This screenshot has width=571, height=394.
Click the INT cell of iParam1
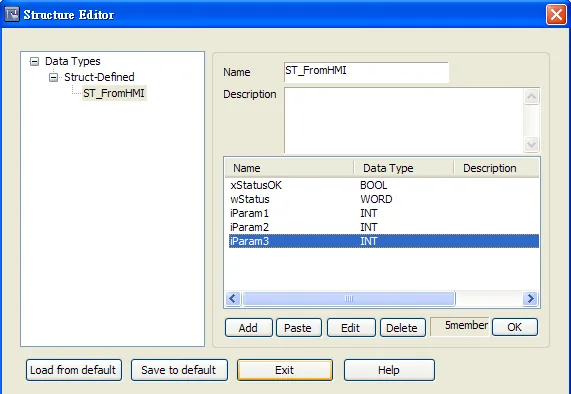tap(369, 213)
